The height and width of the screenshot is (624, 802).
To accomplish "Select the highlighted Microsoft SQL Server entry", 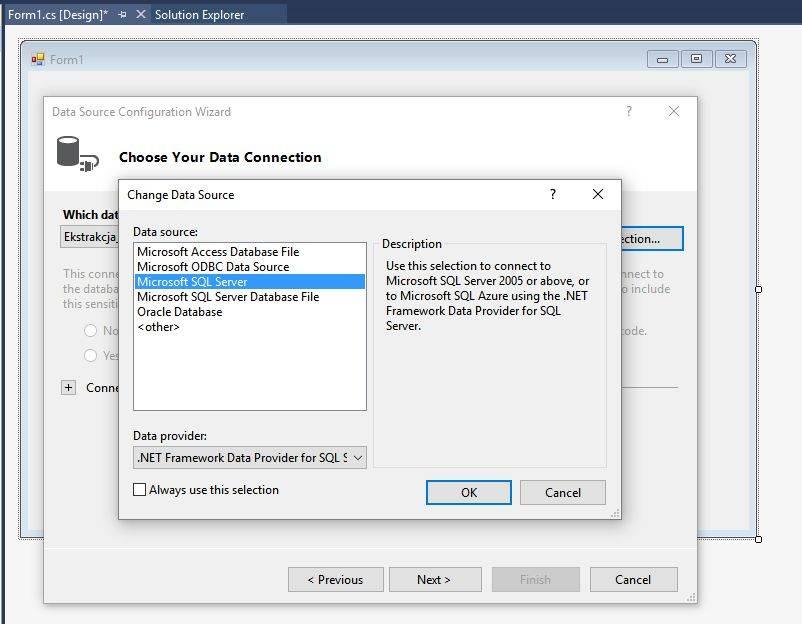I will (250, 281).
